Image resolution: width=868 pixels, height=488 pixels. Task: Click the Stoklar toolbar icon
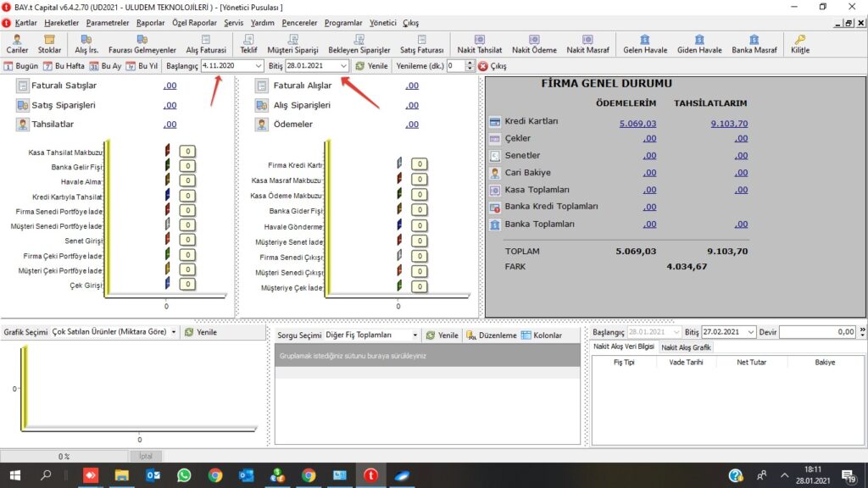pos(50,43)
